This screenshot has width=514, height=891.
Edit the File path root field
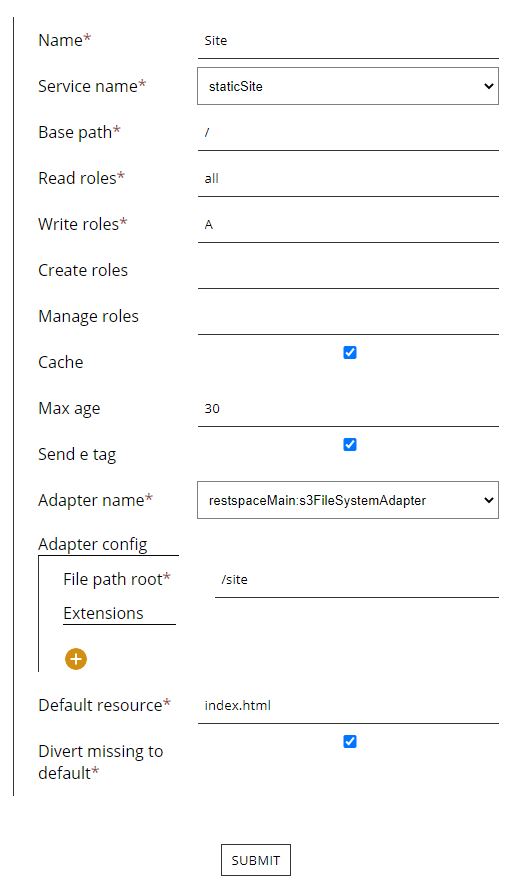pyautogui.click(x=357, y=580)
